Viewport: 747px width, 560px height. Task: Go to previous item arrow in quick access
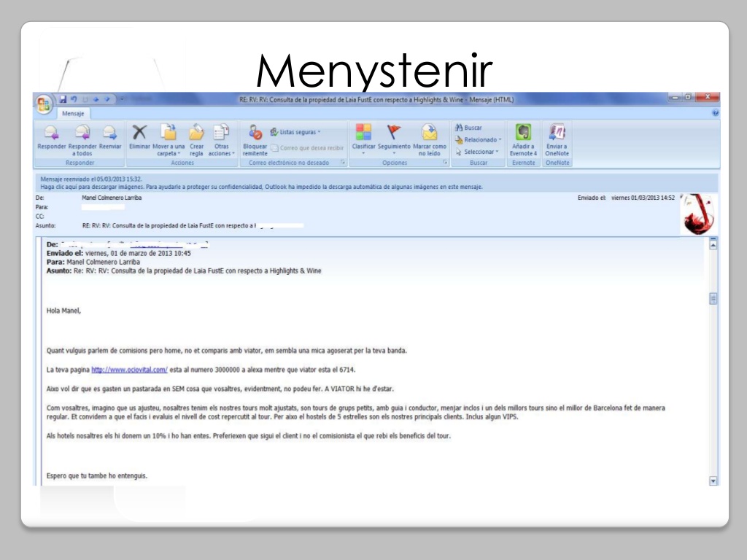(96, 99)
